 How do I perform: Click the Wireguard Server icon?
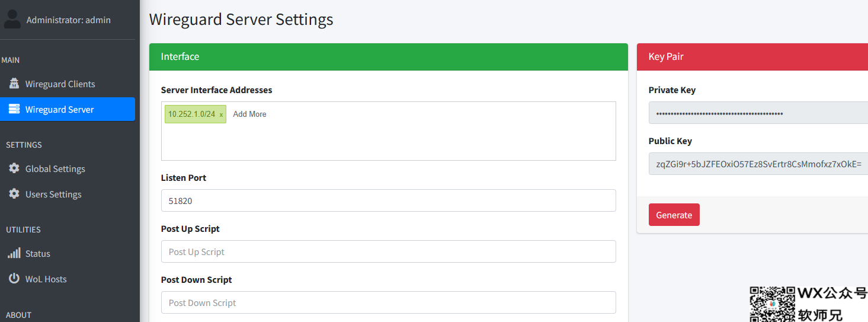tap(14, 109)
